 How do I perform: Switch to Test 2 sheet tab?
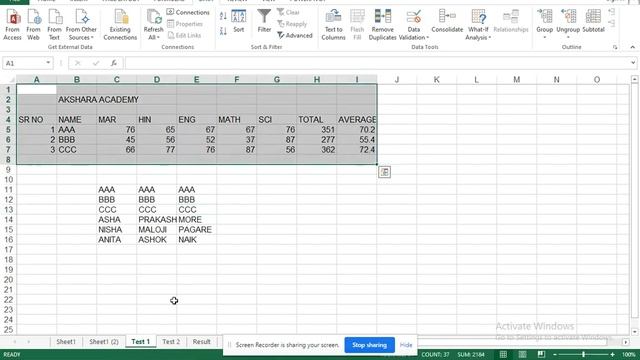coord(171,342)
